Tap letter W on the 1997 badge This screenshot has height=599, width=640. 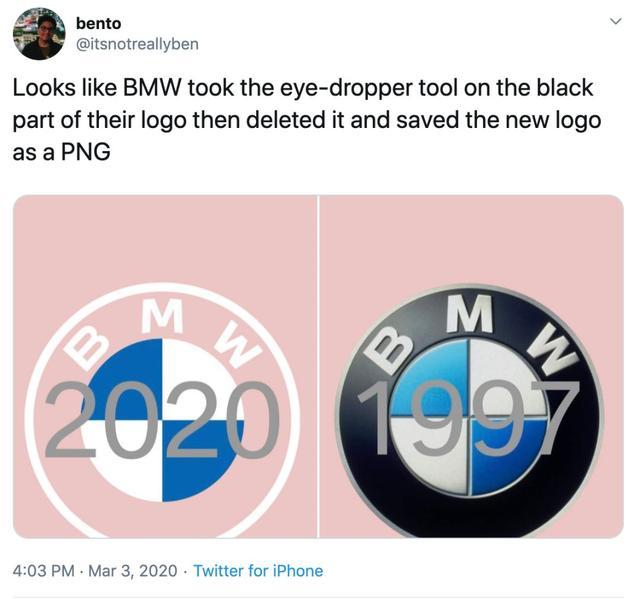[553, 352]
